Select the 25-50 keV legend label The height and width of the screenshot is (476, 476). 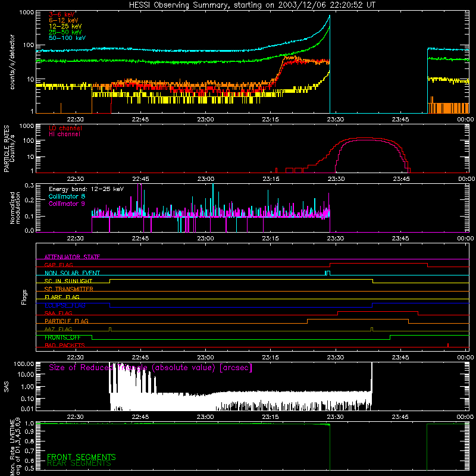pos(65,32)
